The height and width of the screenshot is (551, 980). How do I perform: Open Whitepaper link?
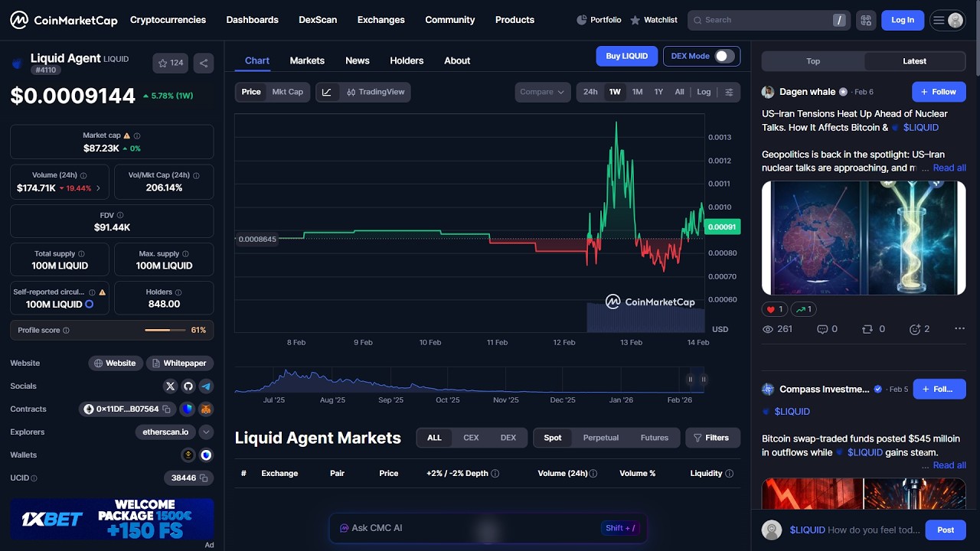click(x=179, y=364)
